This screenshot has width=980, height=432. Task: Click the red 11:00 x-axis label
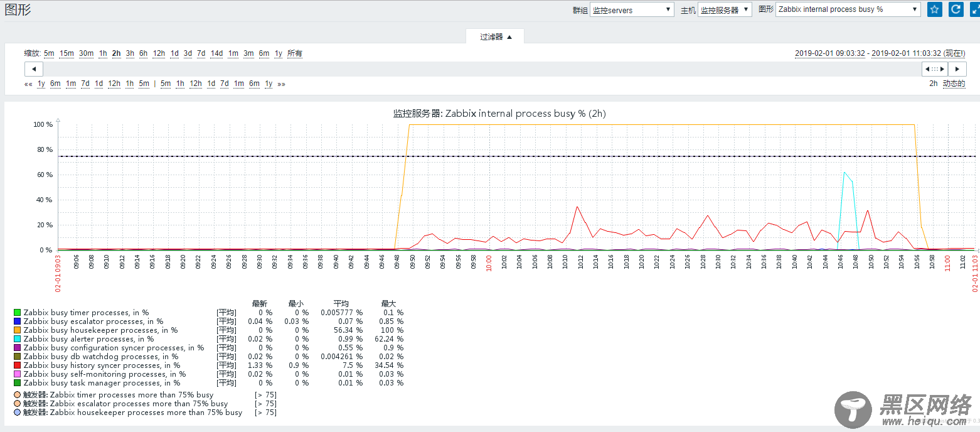coord(948,263)
